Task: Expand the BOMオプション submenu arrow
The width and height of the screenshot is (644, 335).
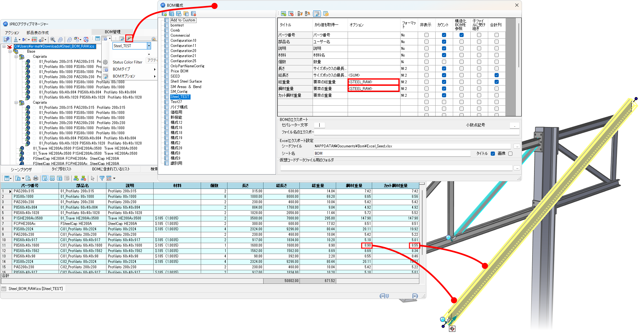Action: pyautogui.click(x=155, y=76)
